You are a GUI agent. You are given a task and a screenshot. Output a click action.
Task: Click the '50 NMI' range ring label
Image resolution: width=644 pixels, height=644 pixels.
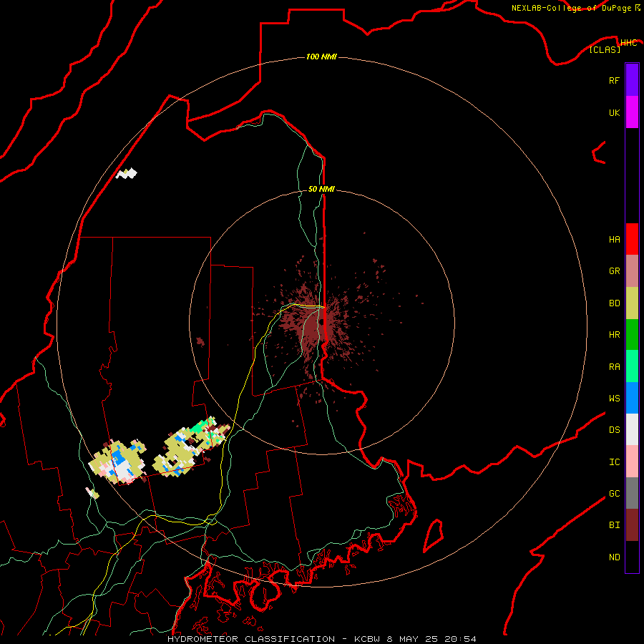pyautogui.click(x=321, y=189)
